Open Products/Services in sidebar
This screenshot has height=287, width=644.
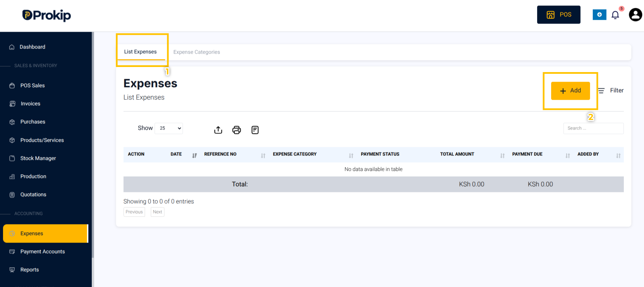point(42,140)
